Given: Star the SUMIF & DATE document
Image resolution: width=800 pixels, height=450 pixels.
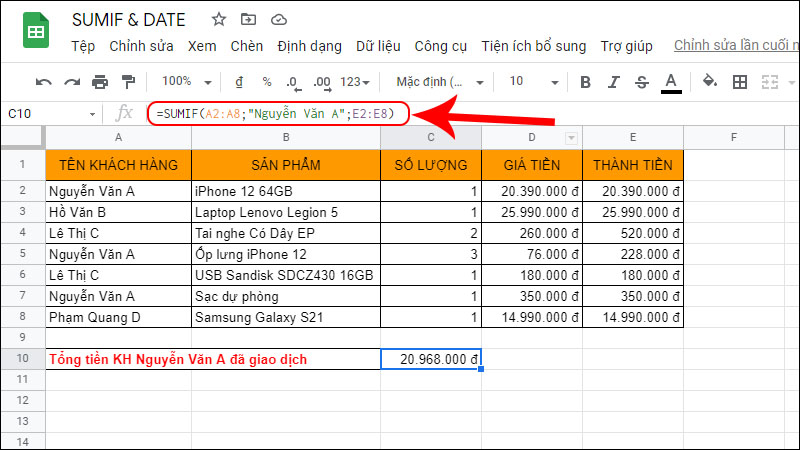Looking at the screenshot, I should (x=219, y=19).
